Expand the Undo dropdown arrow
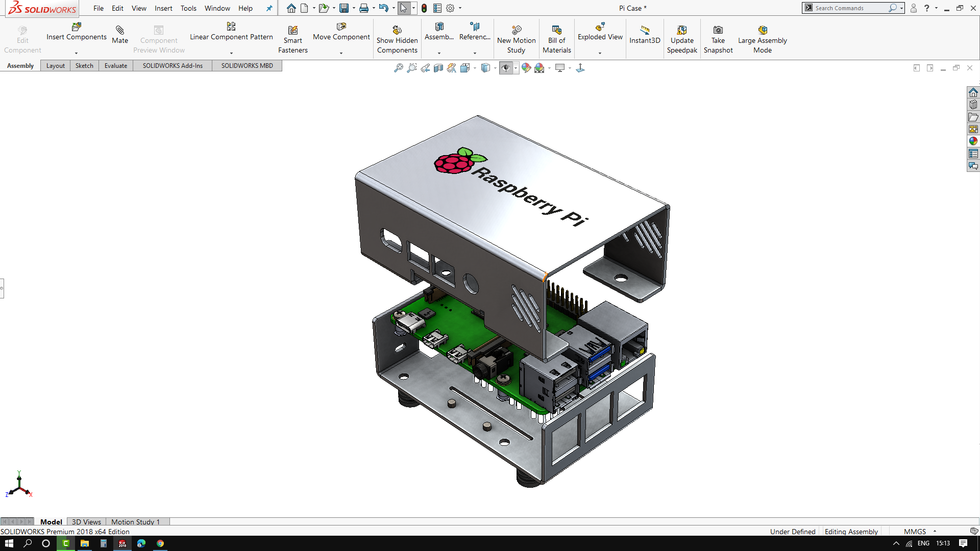Screen dimensions: 980x551 (394, 8)
